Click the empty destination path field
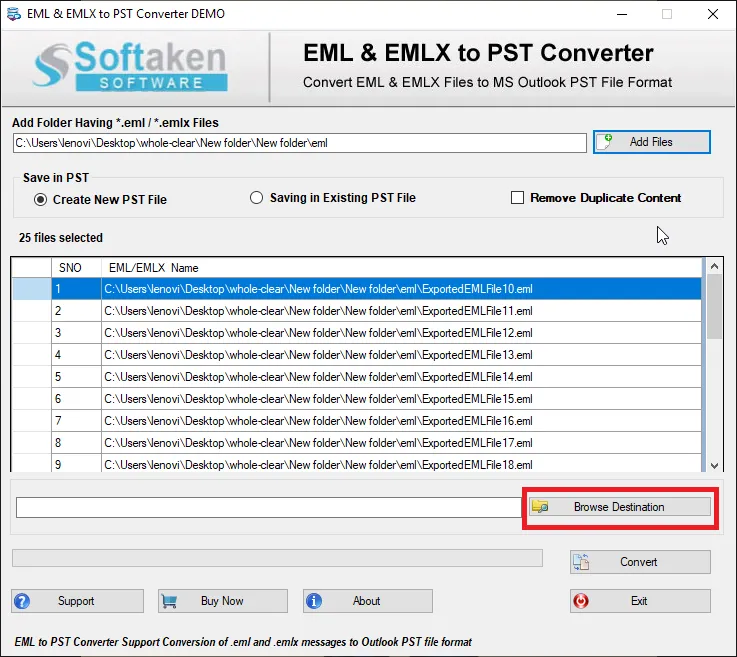Viewport: 737px width, 657px height. coord(268,508)
